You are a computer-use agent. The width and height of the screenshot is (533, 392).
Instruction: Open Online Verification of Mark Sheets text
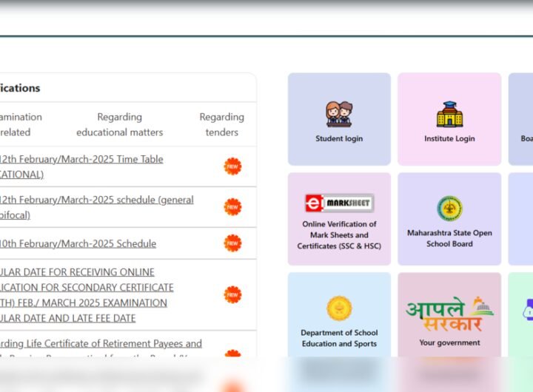[x=339, y=234]
